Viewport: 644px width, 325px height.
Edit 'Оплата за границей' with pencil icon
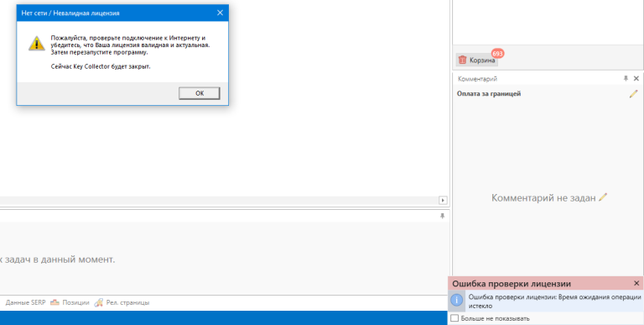(x=633, y=94)
